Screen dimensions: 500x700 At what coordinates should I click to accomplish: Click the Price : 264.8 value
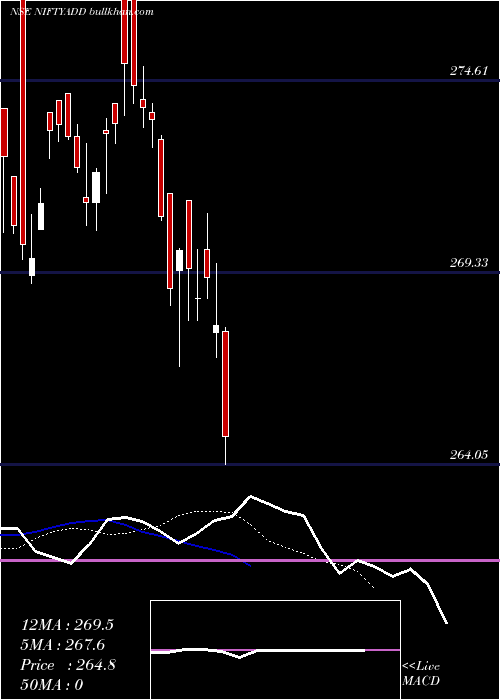coord(68,665)
